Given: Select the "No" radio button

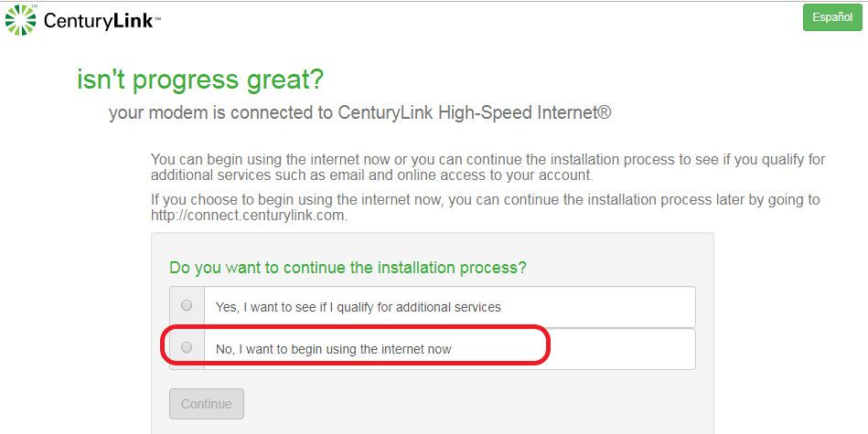Looking at the screenshot, I should [x=187, y=347].
